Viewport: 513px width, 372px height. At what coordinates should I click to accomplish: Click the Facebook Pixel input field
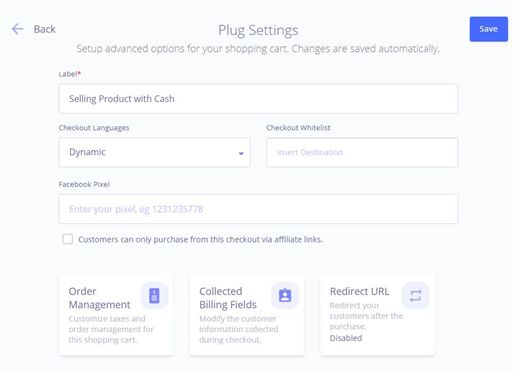coord(258,209)
